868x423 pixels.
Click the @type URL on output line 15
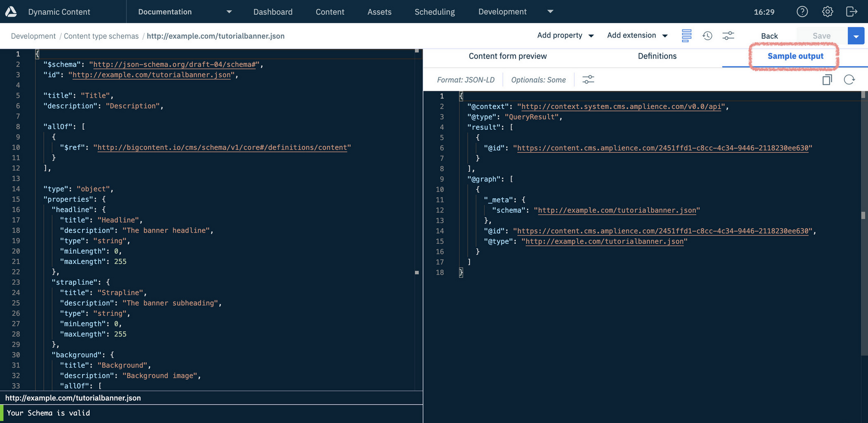tap(604, 241)
